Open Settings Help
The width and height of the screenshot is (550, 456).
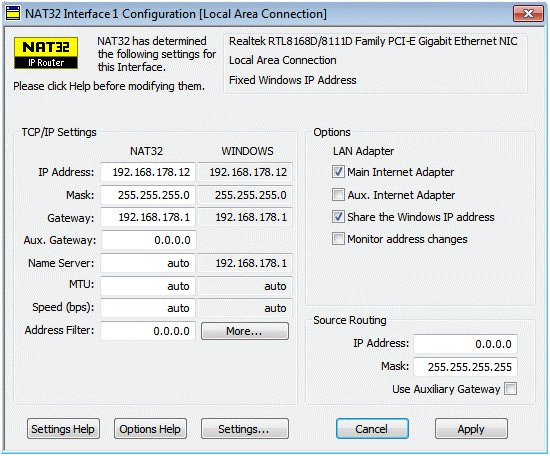tap(63, 429)
